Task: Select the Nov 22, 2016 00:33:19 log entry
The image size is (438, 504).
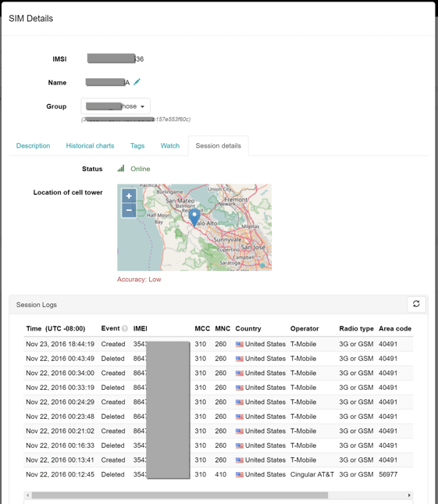Action: click(219, 388)
